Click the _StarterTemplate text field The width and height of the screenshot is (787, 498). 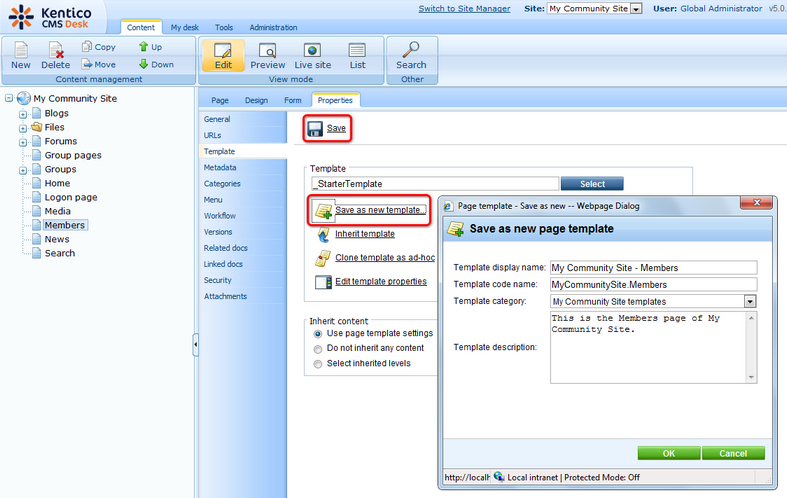click(435, 184)
